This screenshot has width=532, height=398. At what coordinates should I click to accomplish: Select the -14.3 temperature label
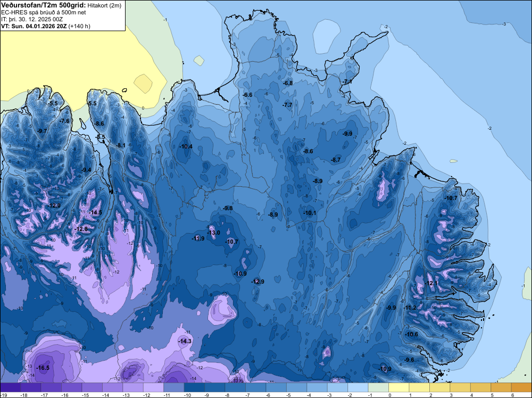185,341
